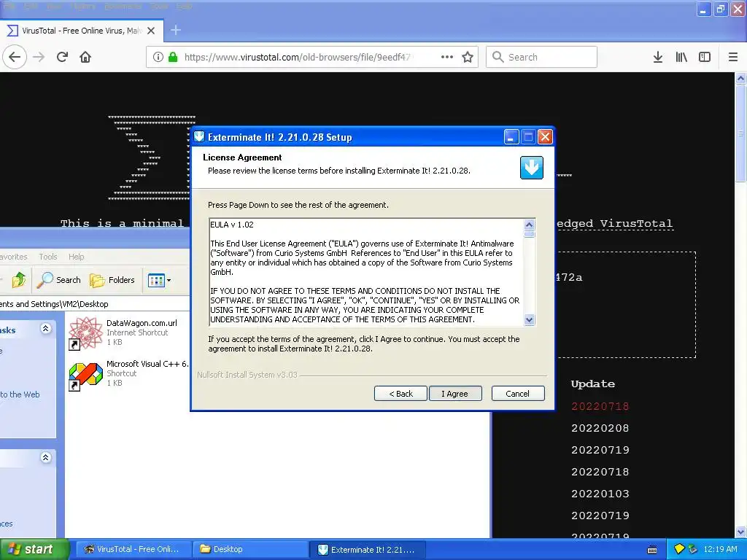This screenshot has height=560, width=747.
Task: Click the date 20220208 entry
Action: click(x=600, y=428)
